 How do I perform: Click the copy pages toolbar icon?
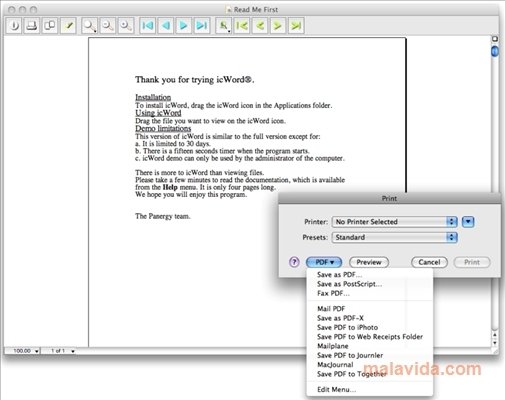pos(50,25)
